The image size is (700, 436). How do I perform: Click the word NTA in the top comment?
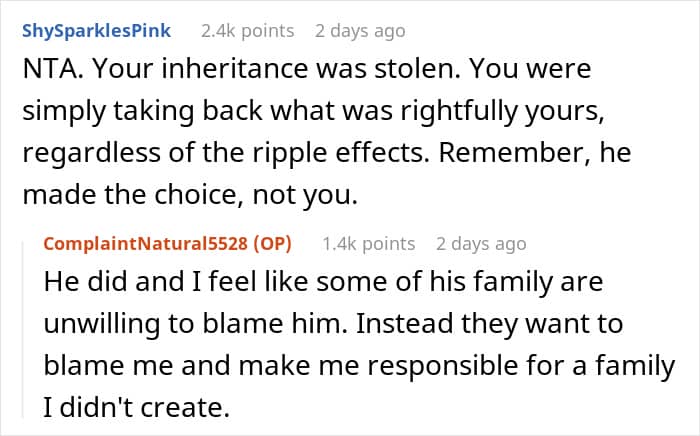click(x=50, y=69)
